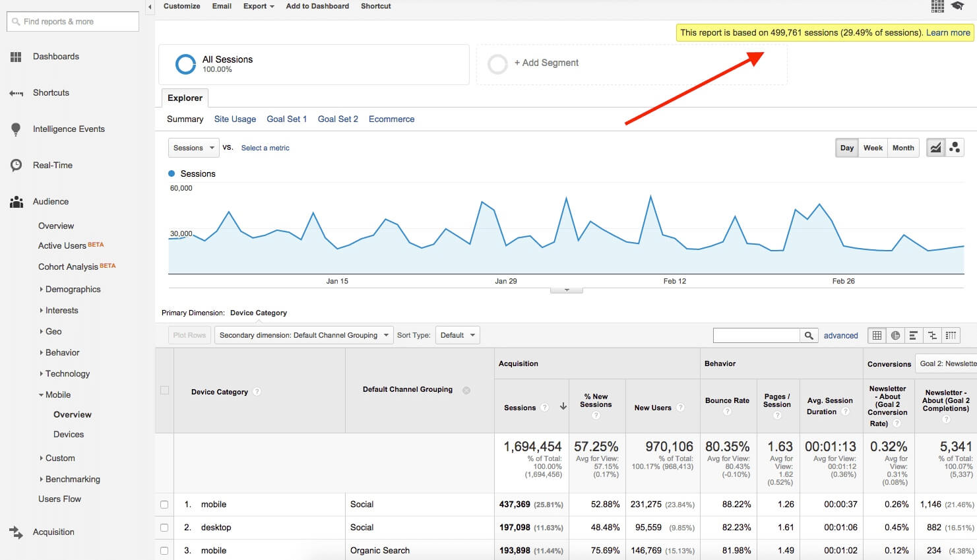Image resolution: width=977 pixels, height=560 pixels.
Task: Switch to Ecommerce tab
Action: pos(392,119)
